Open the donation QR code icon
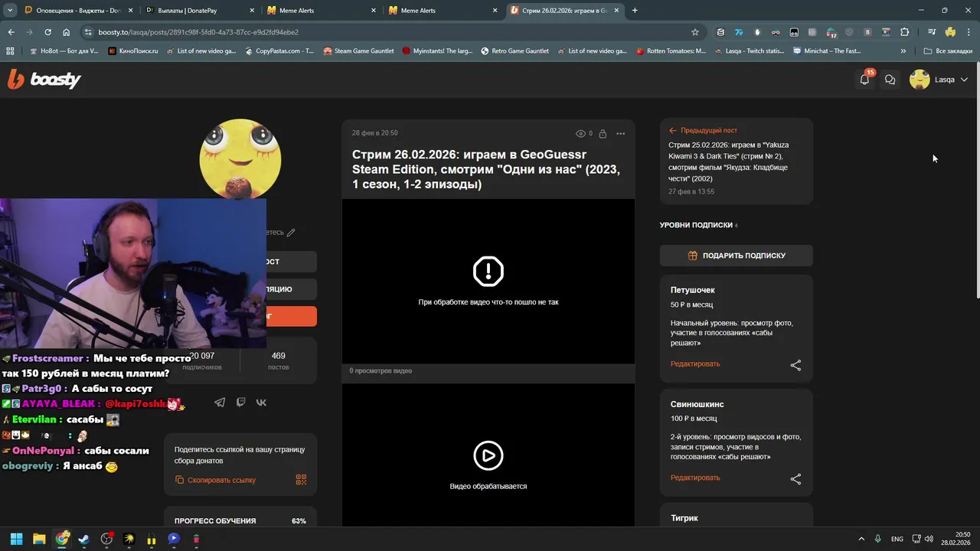Screen dimensions: 980x551 pos(301,480)
